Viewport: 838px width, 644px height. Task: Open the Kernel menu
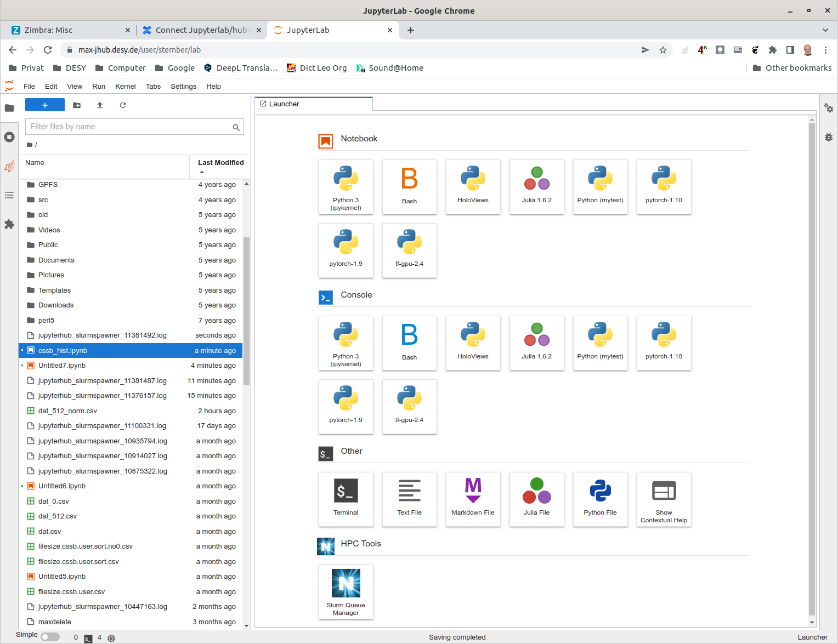pos(125,87)
